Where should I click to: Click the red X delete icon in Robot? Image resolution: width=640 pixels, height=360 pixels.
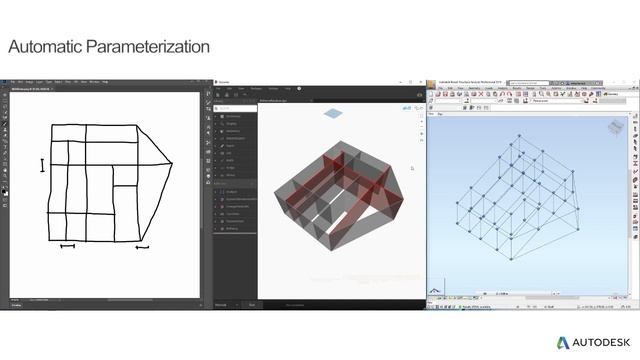coord(481,94)
